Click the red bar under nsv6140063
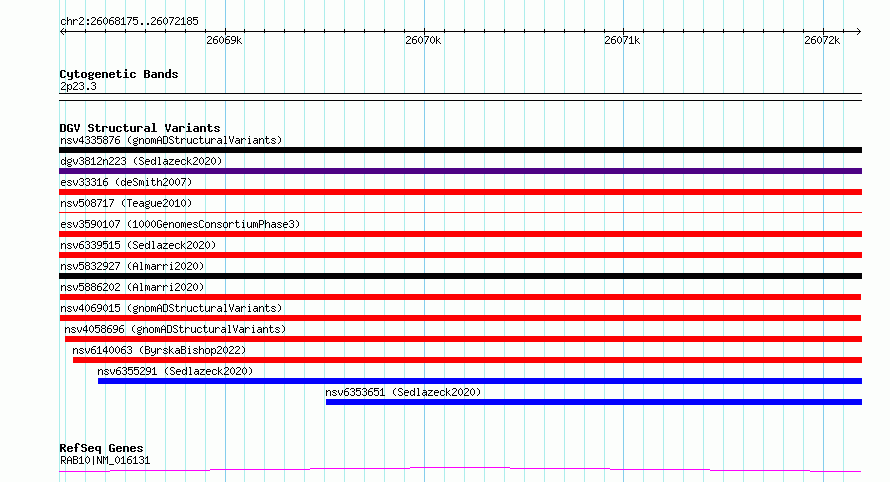The height and width of the screenshot is (482, 890). pos(467,360)
